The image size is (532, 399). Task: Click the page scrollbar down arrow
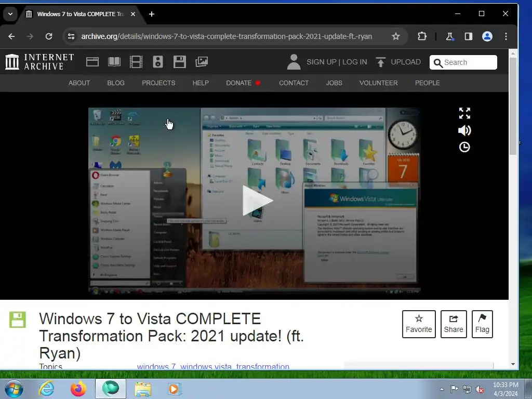(513, 364)
